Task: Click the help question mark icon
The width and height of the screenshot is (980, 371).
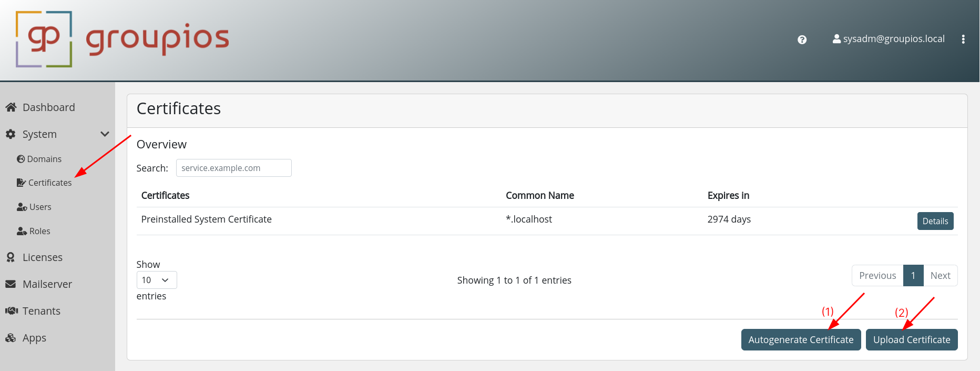Action: click(x=802, y=39)
